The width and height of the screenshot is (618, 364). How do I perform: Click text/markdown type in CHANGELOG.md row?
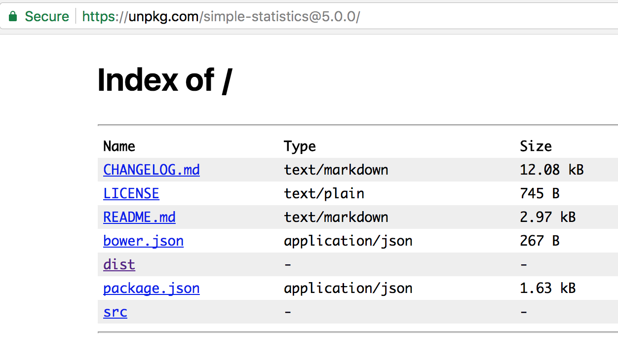click(336, 170)
